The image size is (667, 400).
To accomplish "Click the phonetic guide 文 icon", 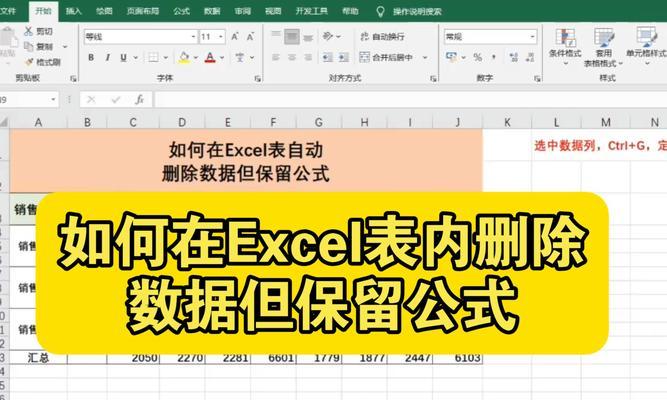I will coord(240,57).
